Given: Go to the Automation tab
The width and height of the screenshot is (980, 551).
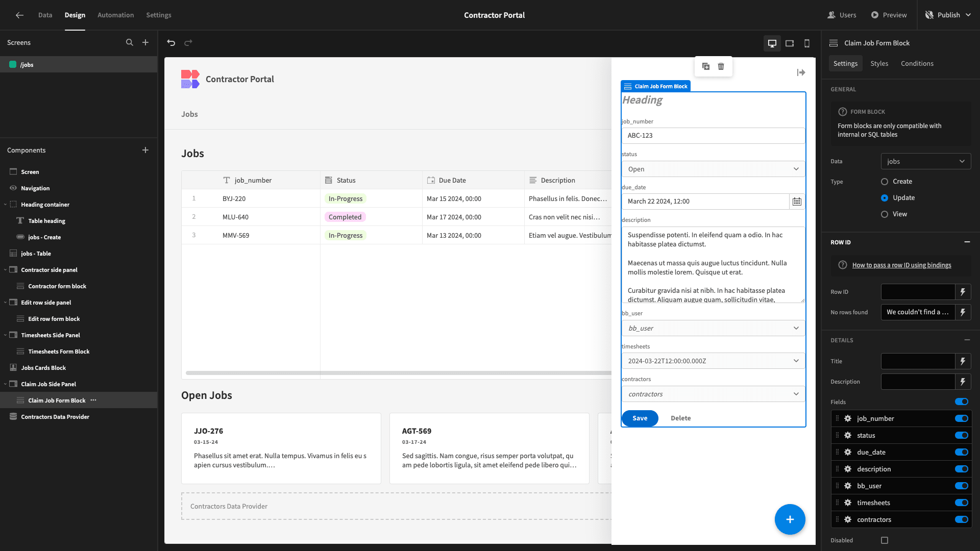Looking at the screenshot, I should click(x=115, y=15).
